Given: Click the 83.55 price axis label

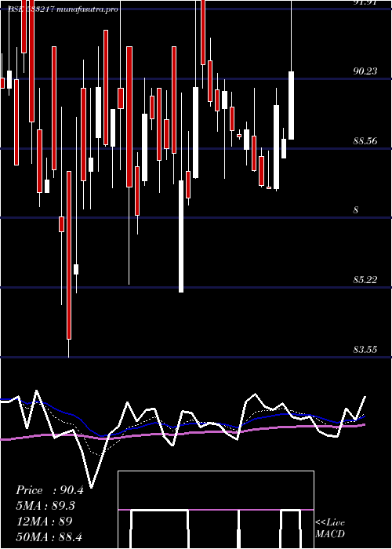Looking at the screenshot, I should point(365,350).
